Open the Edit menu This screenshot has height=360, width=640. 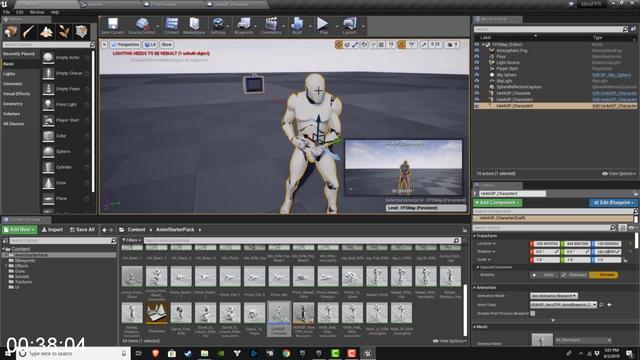(20, 12)
